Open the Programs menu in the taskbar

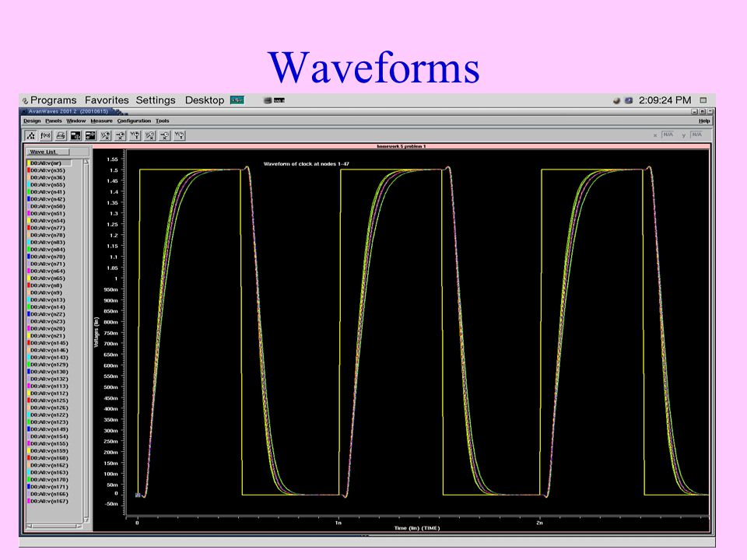tap(54, 100)
